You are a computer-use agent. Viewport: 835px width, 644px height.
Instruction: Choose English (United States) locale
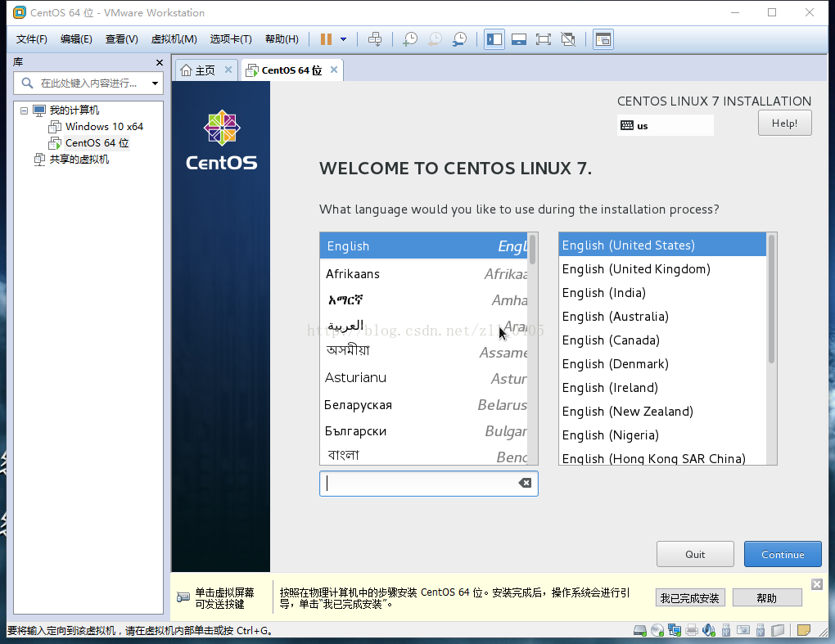pyautogui.click(x=662, y=245)
